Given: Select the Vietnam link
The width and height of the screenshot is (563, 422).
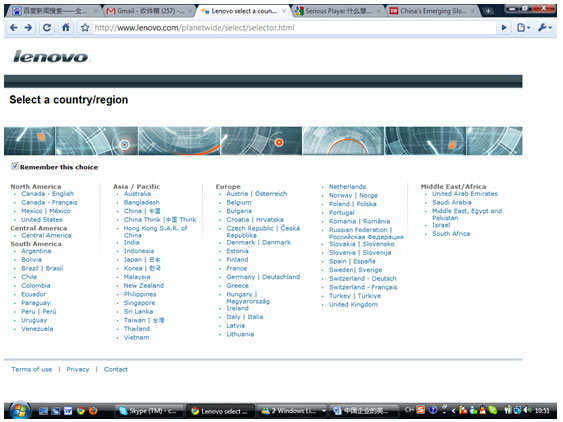Looking at the screenshot, I should coord(136,337).
